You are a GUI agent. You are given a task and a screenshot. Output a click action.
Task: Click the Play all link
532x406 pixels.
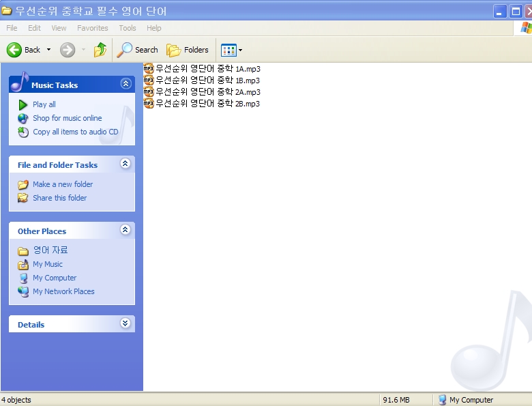click(x=44, y=104)
